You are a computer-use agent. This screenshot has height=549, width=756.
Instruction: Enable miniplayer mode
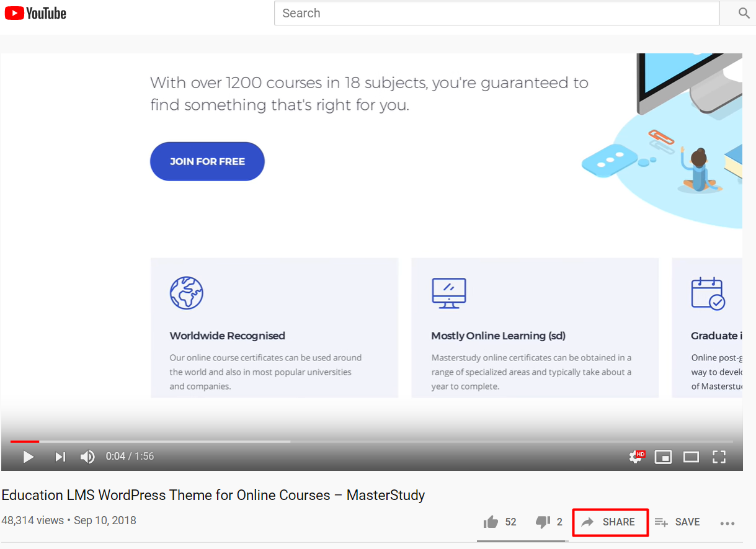[x=663, y=457]
